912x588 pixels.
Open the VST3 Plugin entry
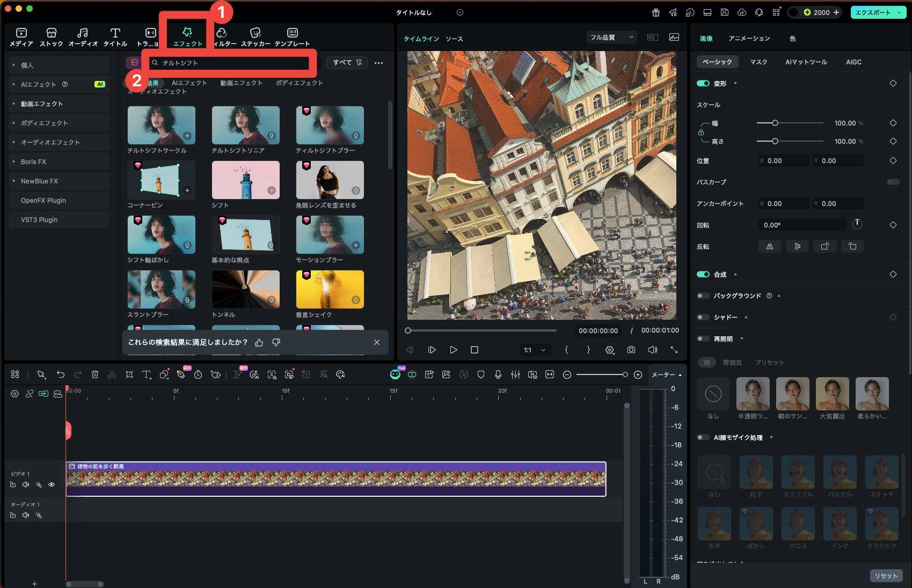59,219
